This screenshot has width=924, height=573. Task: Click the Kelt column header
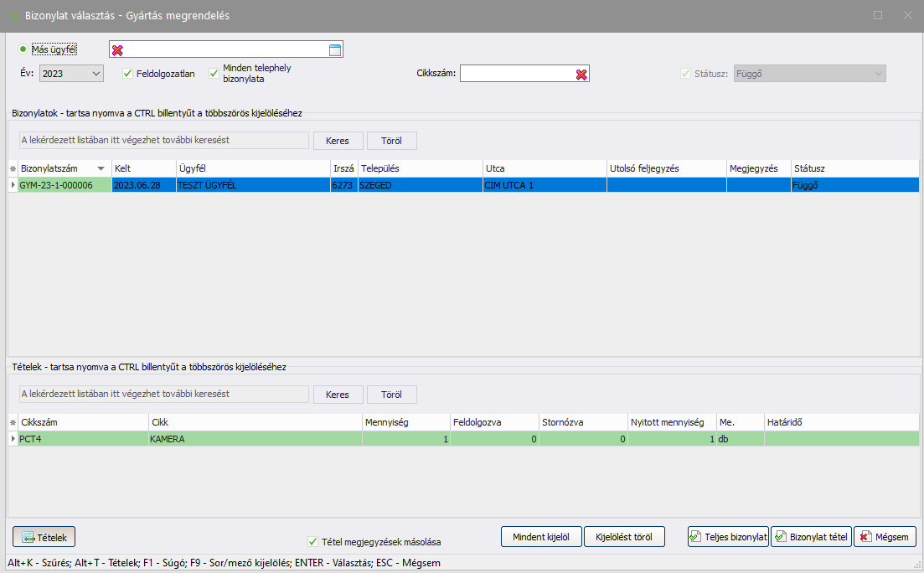pos(142,168)
